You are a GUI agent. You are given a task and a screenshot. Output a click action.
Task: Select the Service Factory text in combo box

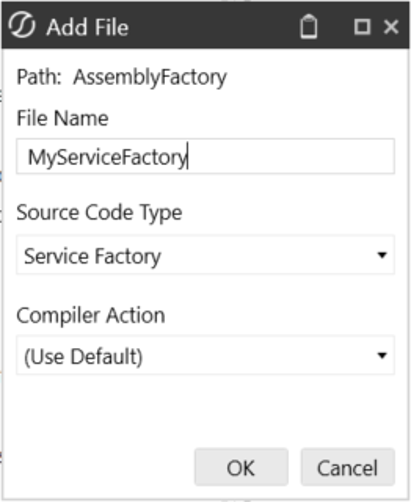tap(92, 257)
